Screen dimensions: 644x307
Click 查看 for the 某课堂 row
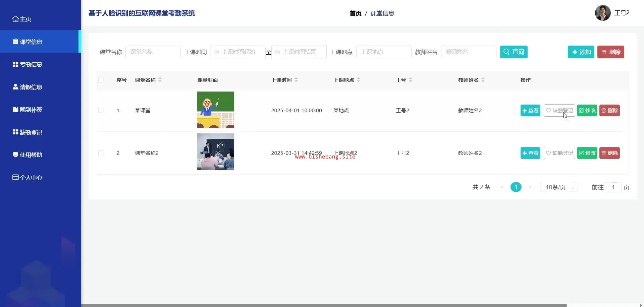tap(530, 111)
